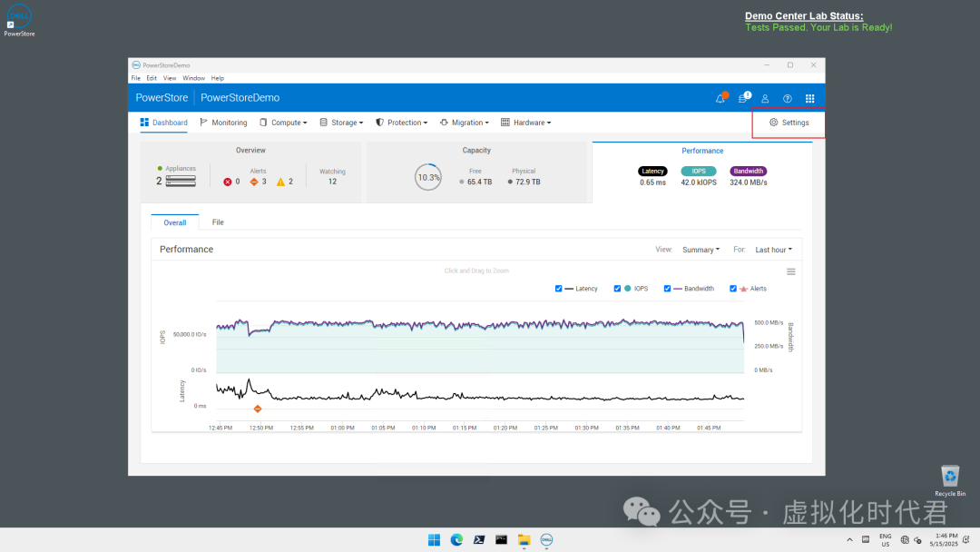Image resolution: width=980 pixels, height=552 pixels.
Task: Show hidden system tray icons
Action: click(849, 540)
